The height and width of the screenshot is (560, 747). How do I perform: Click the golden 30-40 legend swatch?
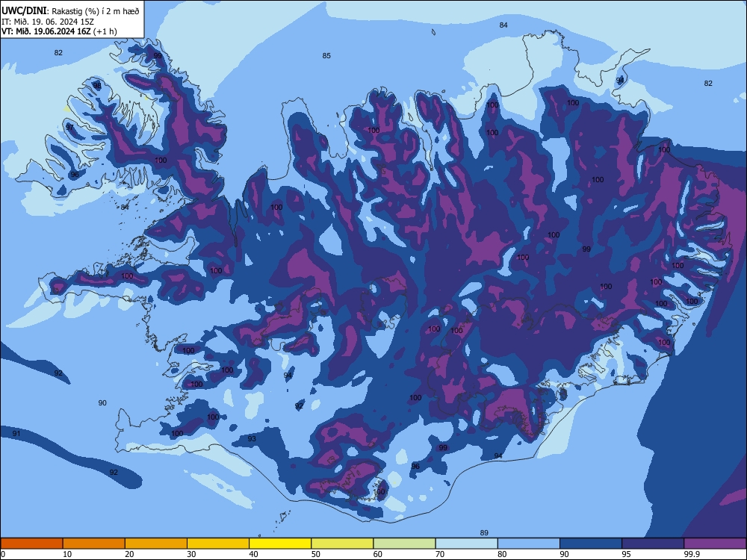pos(218,544)
